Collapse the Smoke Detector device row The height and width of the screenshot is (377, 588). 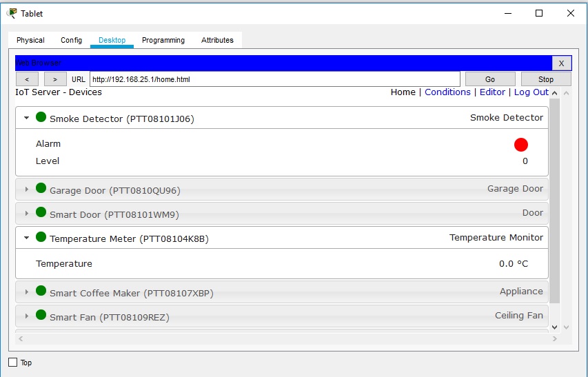26,118
